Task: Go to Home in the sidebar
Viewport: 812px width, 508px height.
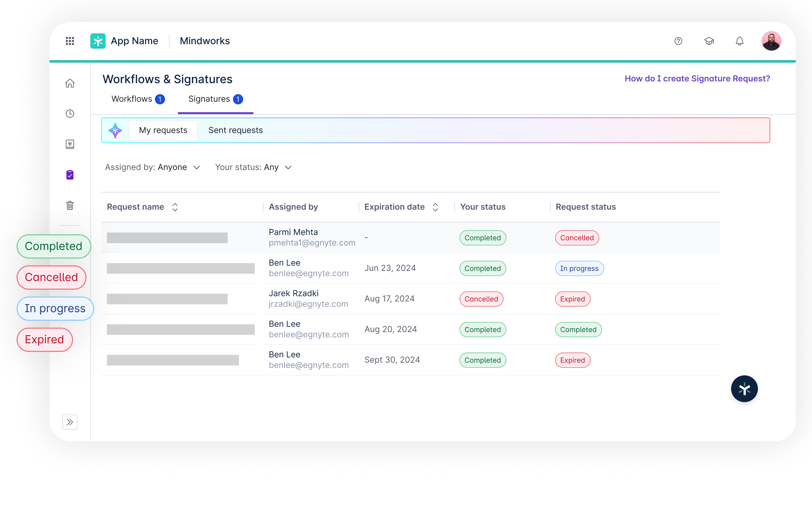Action: point(70,83)
